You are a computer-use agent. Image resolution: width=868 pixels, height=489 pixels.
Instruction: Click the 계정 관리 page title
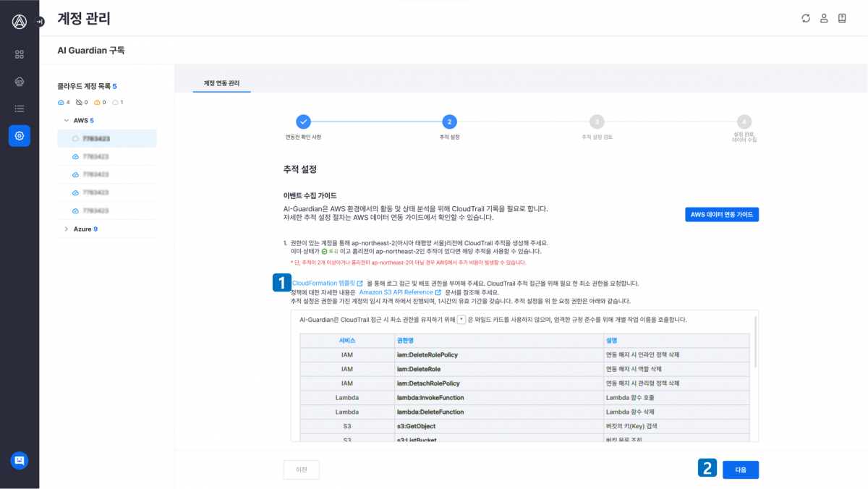point(84,19)
